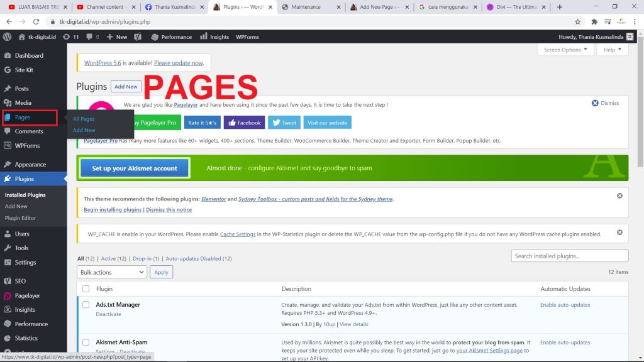The image size is (644, 362).
Task: Expand Screen Options panel
Action: click(565, 50)
